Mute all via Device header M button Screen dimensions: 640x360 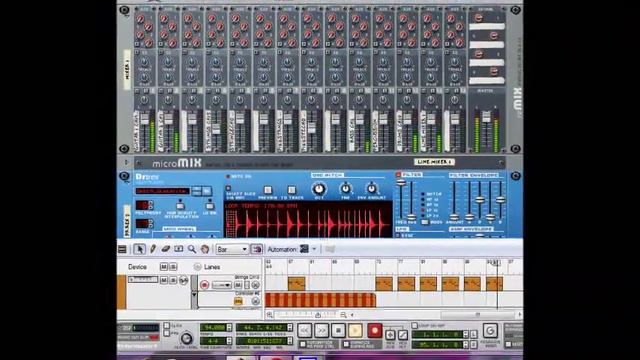click(164, 267)
